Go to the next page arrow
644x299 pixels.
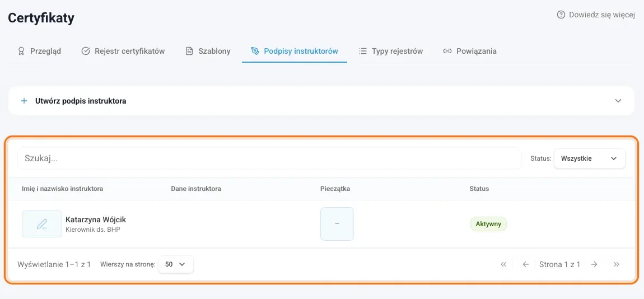click(x=594, y=264)
